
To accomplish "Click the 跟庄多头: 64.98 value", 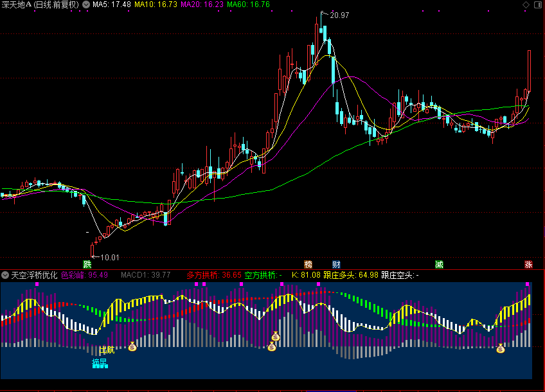I will (351, 275).
